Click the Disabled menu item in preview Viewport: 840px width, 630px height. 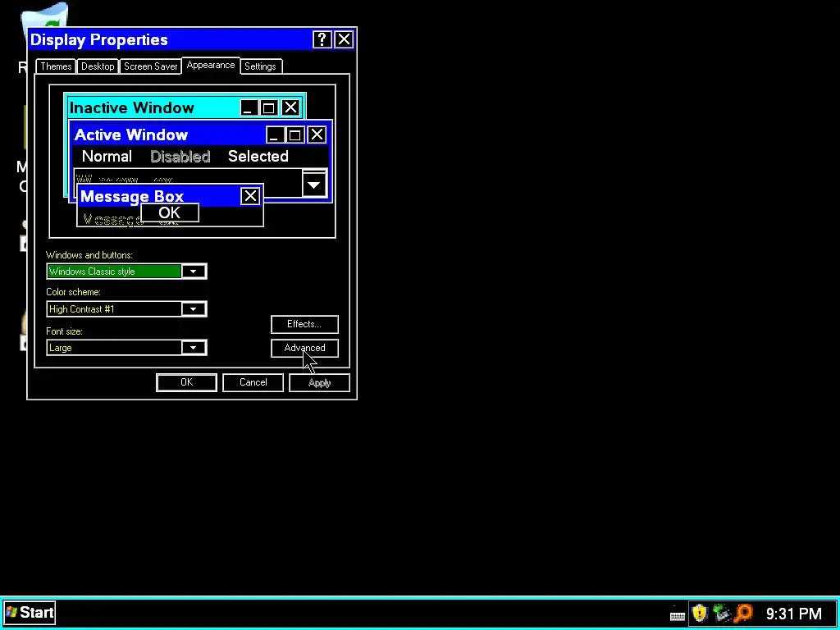[180, 157]
